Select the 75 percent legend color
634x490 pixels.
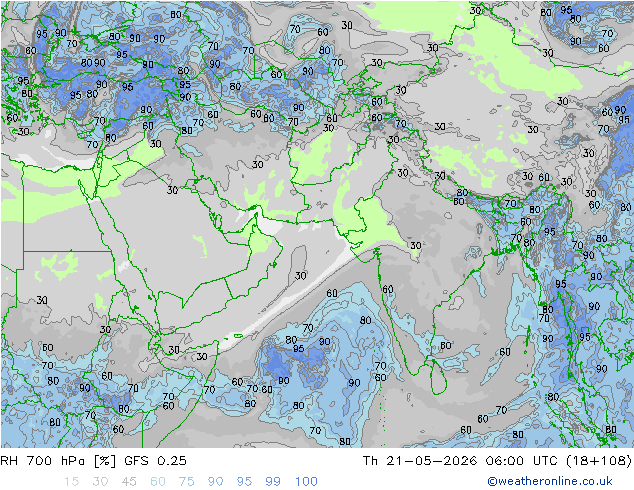pyautogui.click(x=187, y=482)
